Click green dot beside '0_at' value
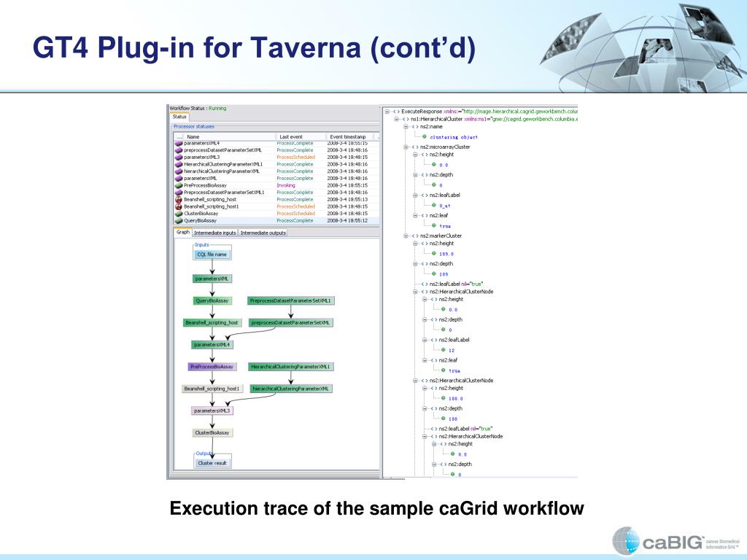This screenshot has width=747, height=560. (x=434, y=205)
